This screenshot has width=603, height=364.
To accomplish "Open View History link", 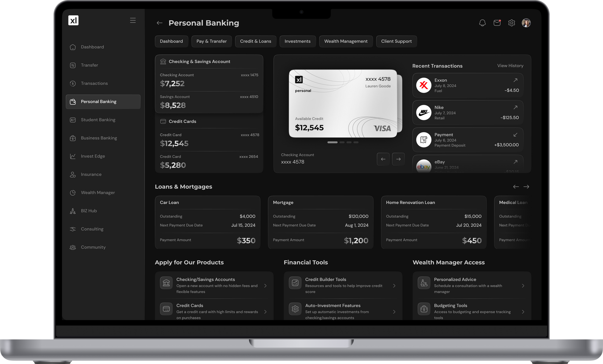I will click(x=510, y=66).
